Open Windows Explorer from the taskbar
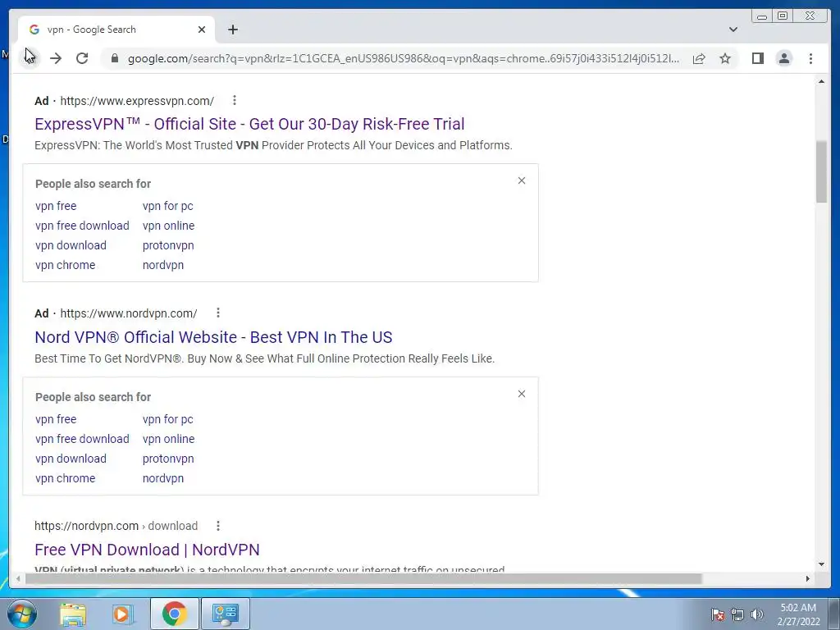 click(x=73, y=614)
